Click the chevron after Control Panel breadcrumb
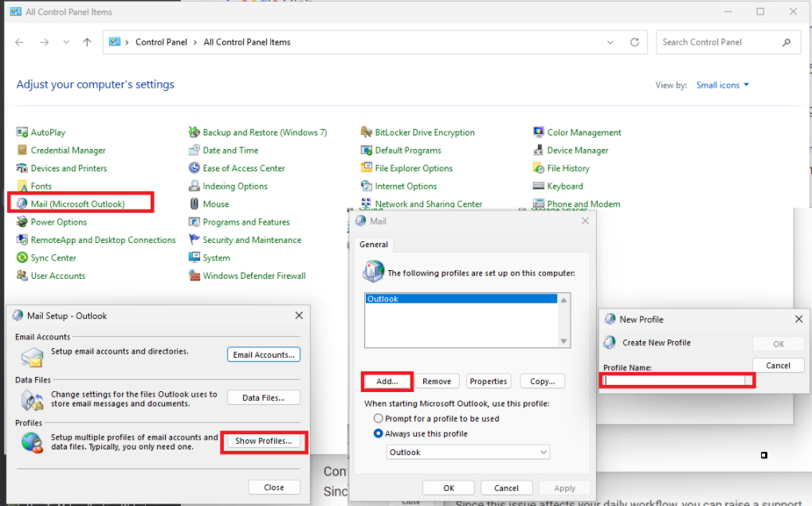This screenshot has height=506, width=812. tap(195, 42)
